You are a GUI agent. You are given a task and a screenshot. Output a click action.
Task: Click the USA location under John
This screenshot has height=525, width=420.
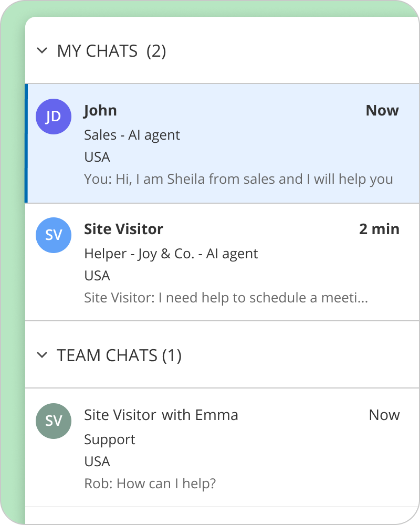[x=97, y=157]
